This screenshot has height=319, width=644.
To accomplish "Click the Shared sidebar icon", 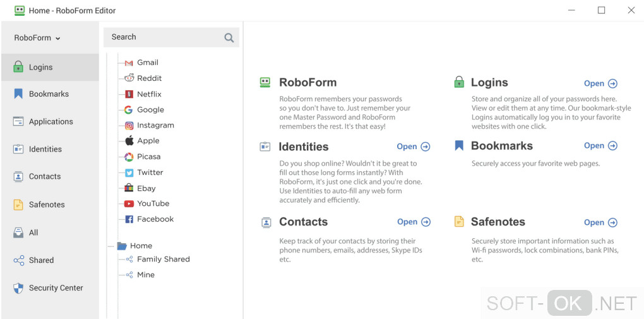I will 18,260.
